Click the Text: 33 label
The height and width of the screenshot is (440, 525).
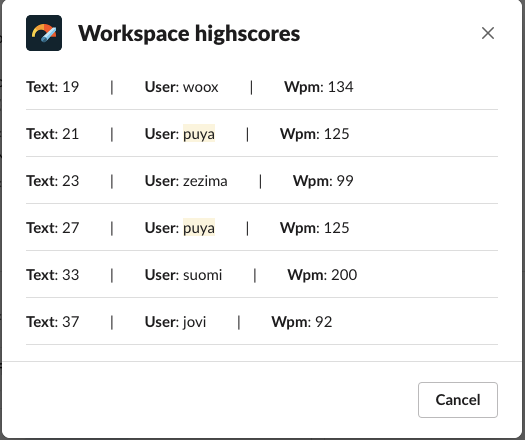tap(53, 275)
